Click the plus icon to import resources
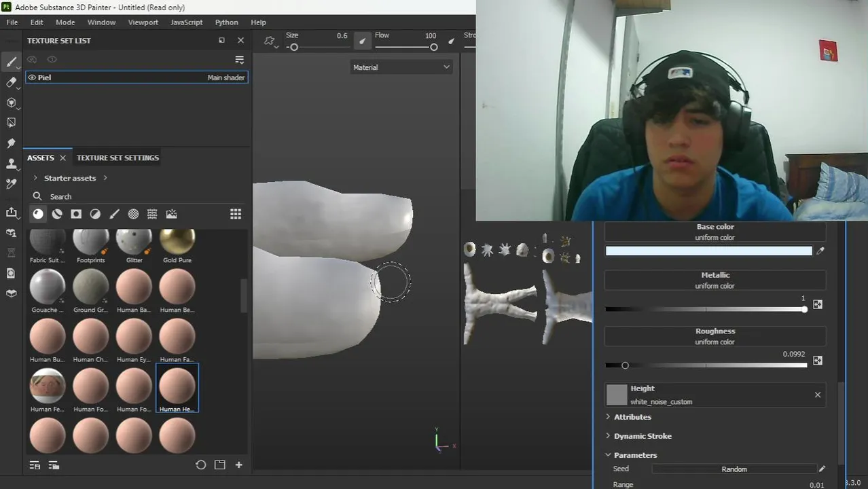Screen dimensions: 868x489 point(238,465)
